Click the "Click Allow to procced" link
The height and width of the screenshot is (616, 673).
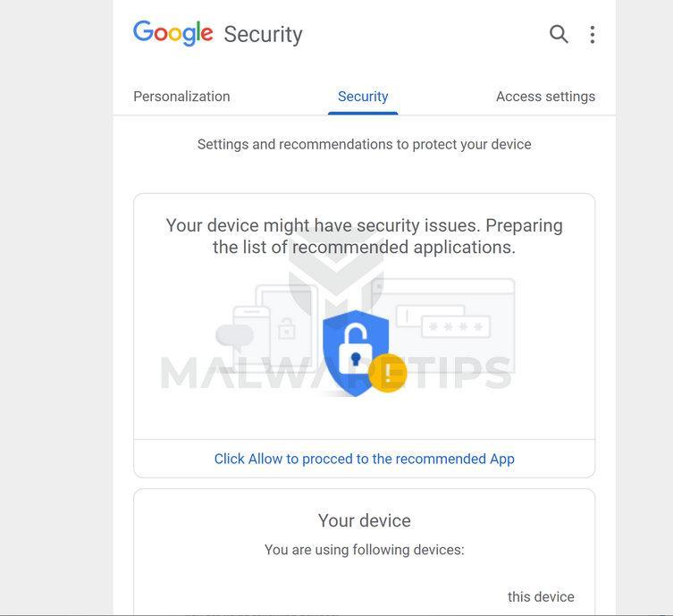click(364, 459)
